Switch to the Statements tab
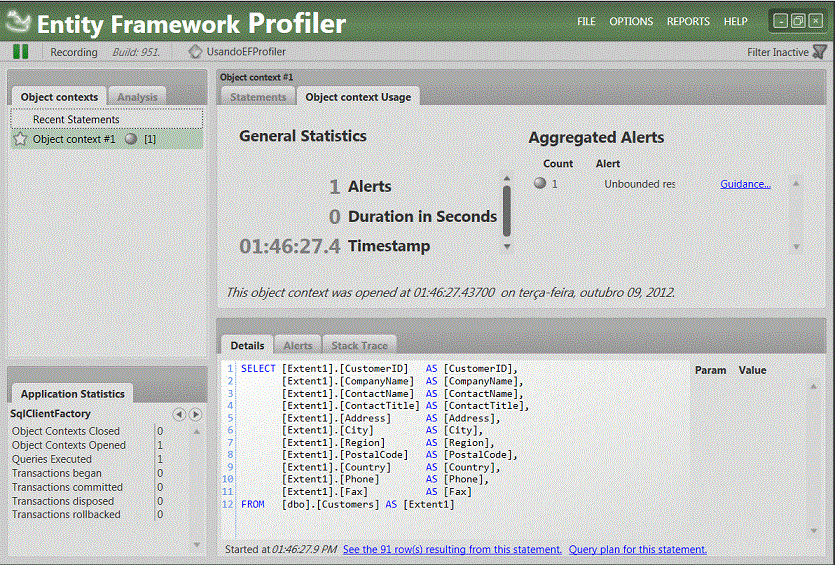This screenshot has height=565, width=835. pos(258,97)
